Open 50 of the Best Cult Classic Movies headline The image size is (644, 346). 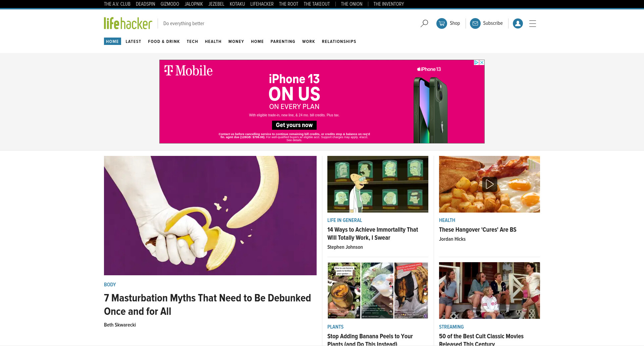[x=481, y=339]
